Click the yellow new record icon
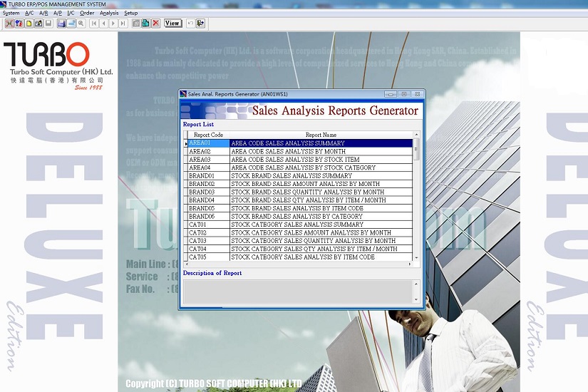Screen dimensions: 588x392 29,24
